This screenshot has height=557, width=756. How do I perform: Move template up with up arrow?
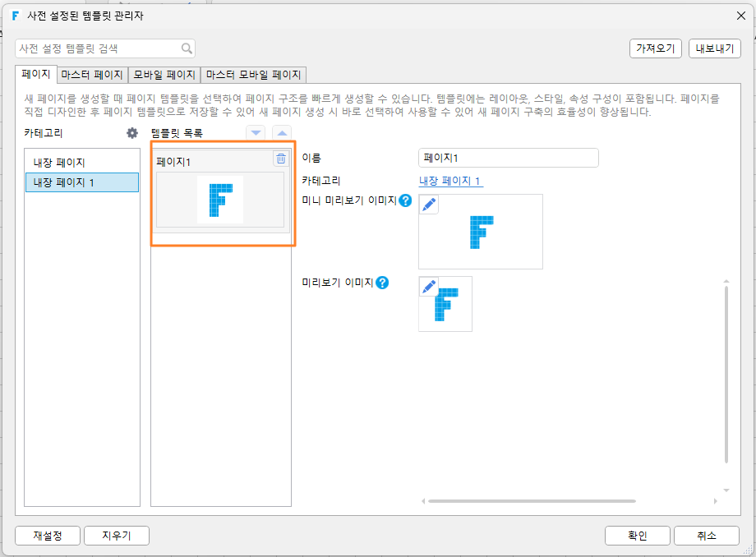pyautogui.click(x=282, y=133)
